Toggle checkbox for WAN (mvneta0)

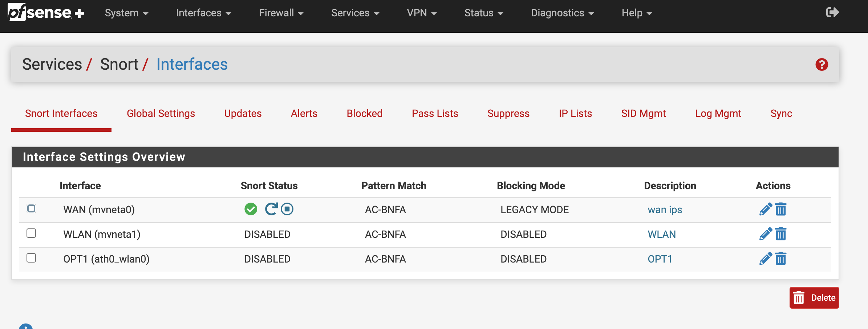pyautogui.click(x=31, y=208)
